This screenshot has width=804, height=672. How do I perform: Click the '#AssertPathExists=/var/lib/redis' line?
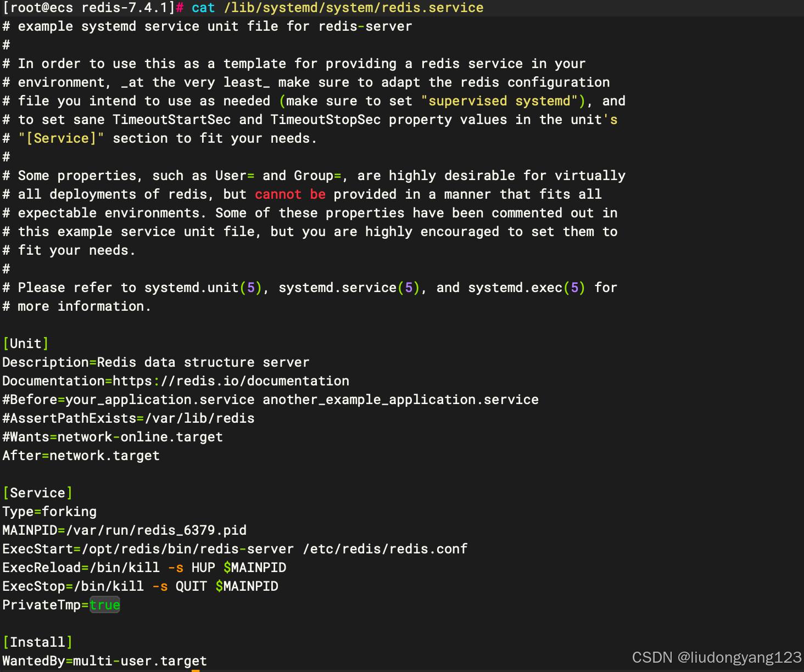coord(129,418)
